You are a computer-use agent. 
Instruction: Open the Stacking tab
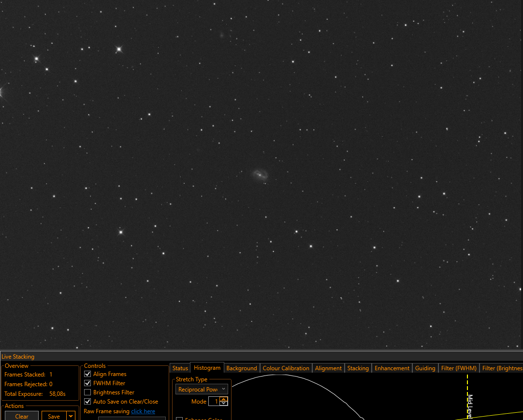tap(358, 368)
